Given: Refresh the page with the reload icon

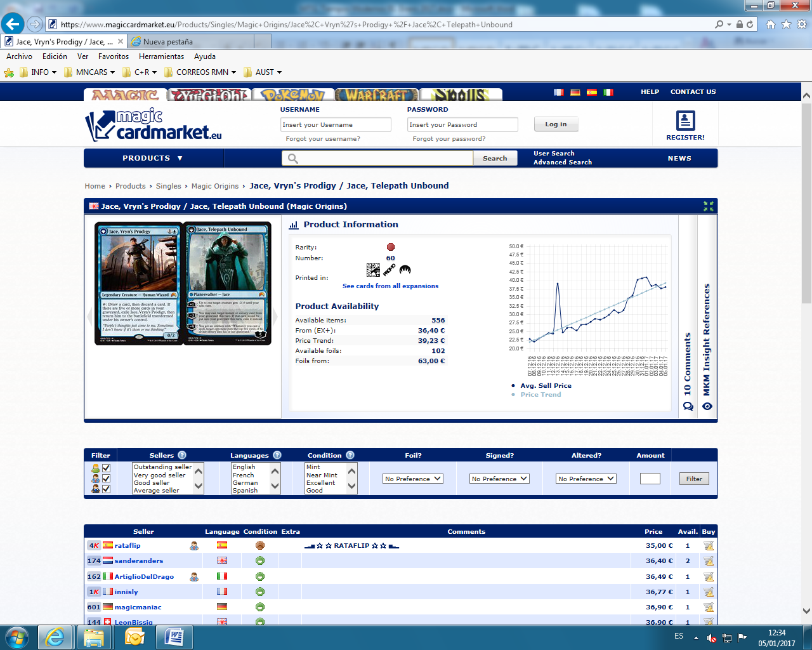Looking at the screenshot, I should coord(750,24).
